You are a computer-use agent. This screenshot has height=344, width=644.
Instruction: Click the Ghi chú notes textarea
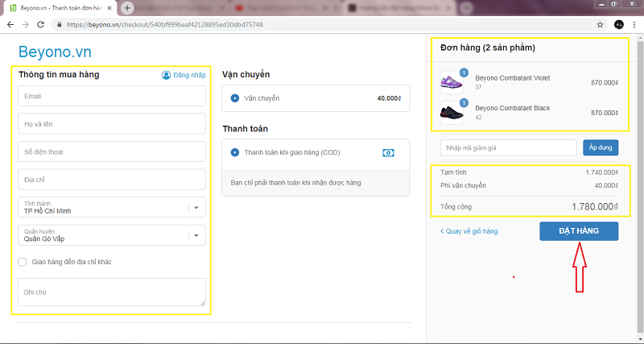112,292
